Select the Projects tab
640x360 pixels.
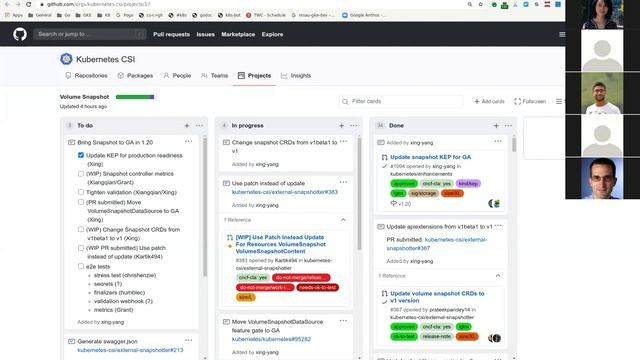pos(254,76)
